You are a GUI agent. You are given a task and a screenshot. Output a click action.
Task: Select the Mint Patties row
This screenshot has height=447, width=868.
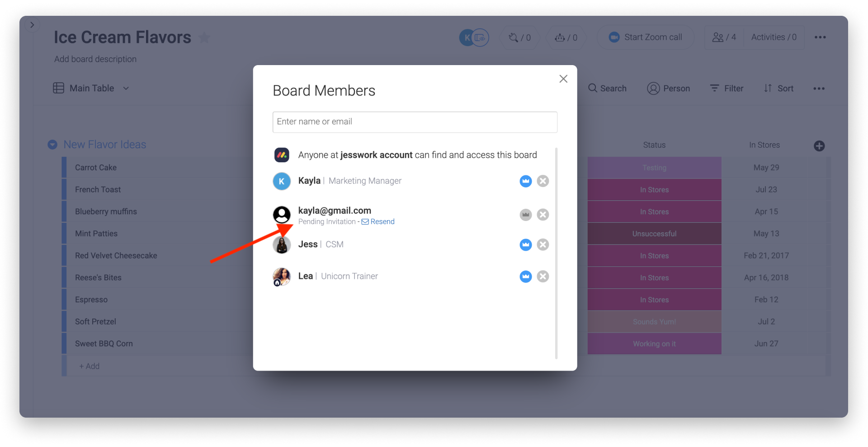(x=96, y=234)
